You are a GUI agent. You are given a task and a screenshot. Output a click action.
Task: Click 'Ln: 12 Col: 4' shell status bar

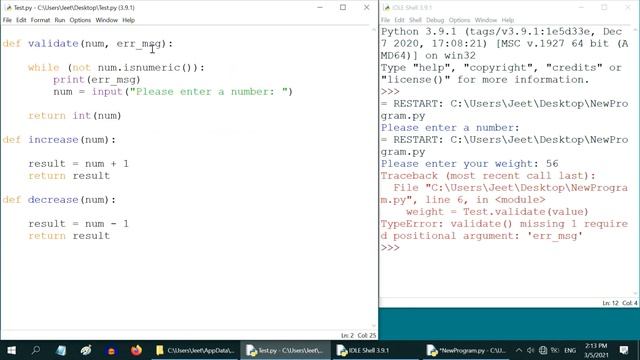click(x=620, y=303)
